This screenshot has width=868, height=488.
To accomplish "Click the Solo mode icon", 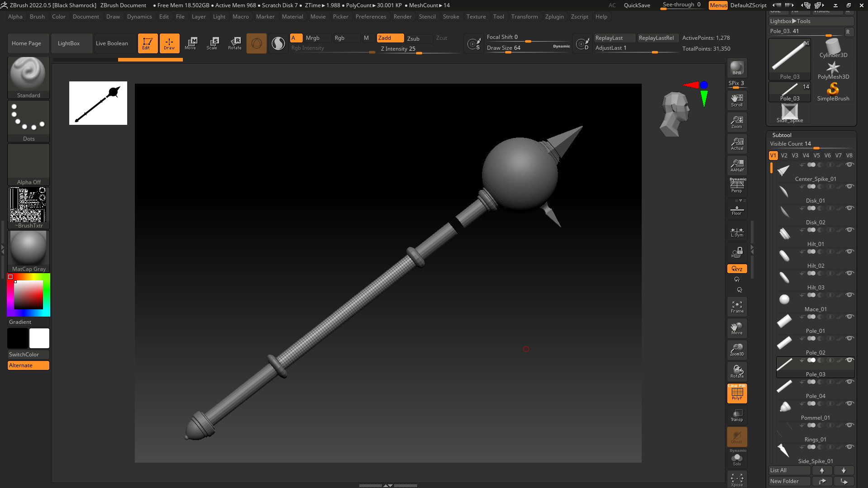I will coord(737,459).
